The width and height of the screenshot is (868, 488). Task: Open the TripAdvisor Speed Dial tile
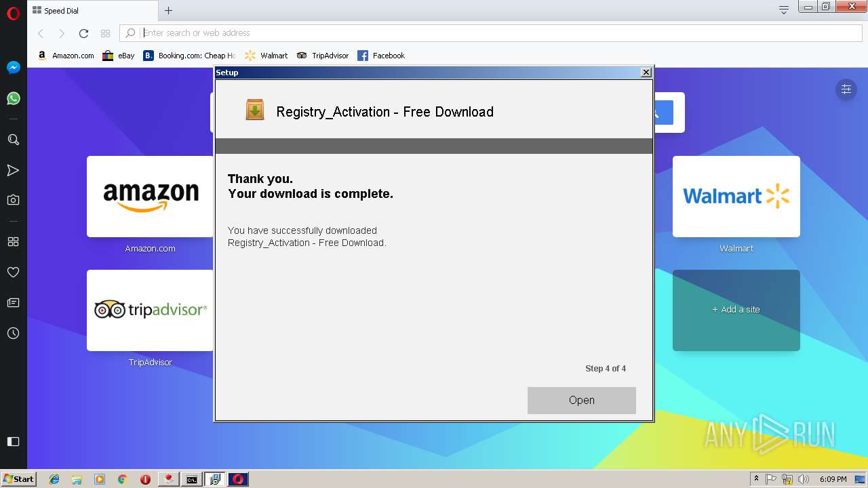tap(150, 310)
